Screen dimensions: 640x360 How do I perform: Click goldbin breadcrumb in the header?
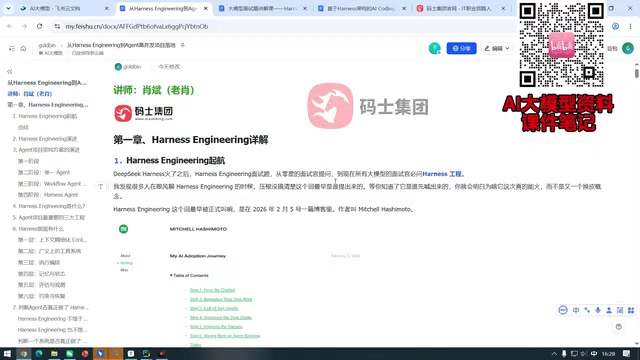[x=47, y=45]
